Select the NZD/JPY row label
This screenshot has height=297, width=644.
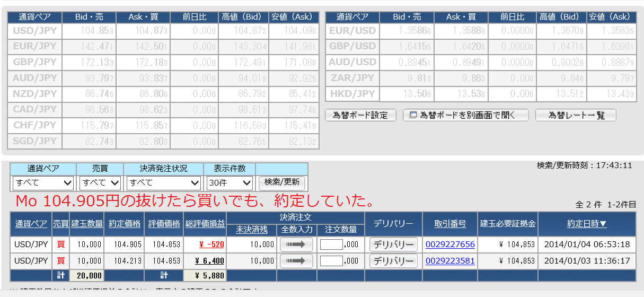tap(34, 94)
